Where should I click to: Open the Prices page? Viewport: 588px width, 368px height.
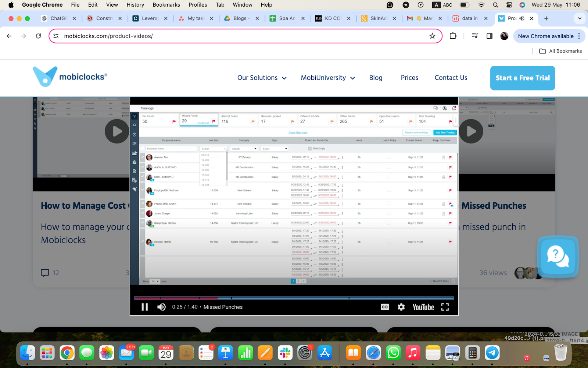[409, 78]
